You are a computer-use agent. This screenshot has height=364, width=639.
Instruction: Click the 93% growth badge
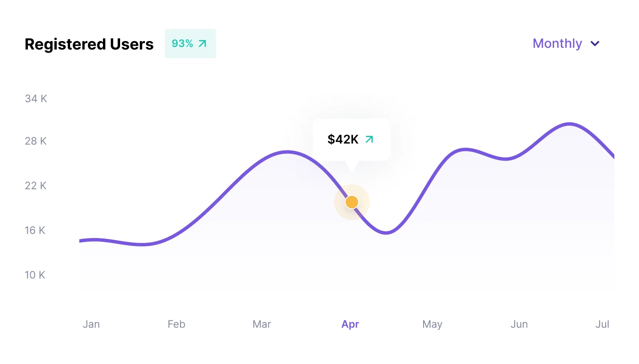tap(190, 44)
